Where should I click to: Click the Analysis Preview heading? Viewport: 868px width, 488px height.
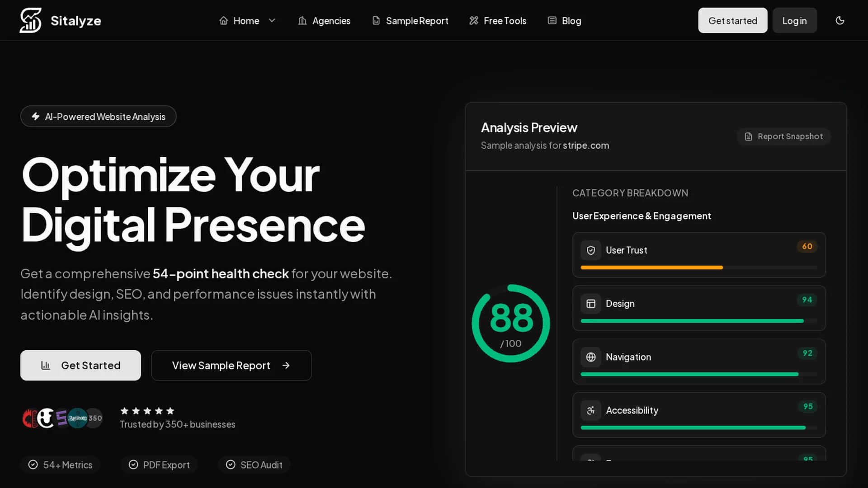(x=529, y=128)
